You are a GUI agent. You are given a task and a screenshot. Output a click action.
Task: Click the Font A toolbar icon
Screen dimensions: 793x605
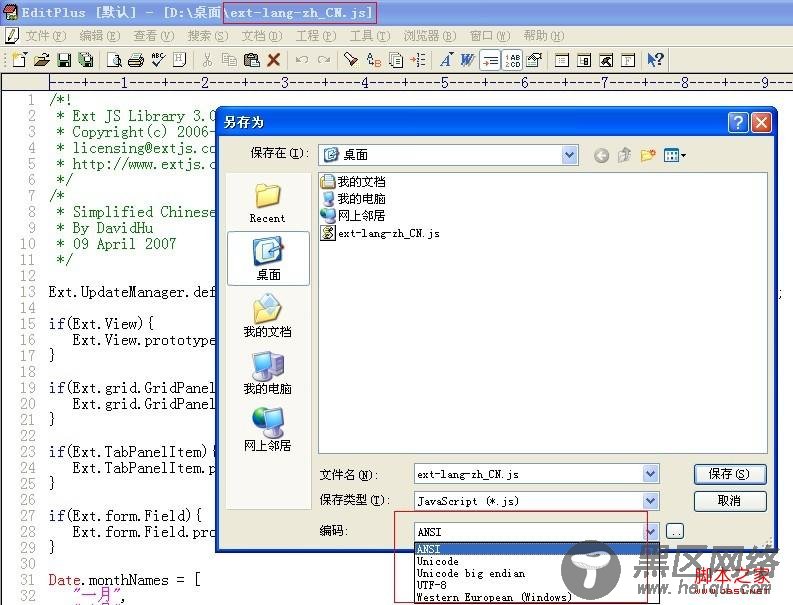[446, 60]
